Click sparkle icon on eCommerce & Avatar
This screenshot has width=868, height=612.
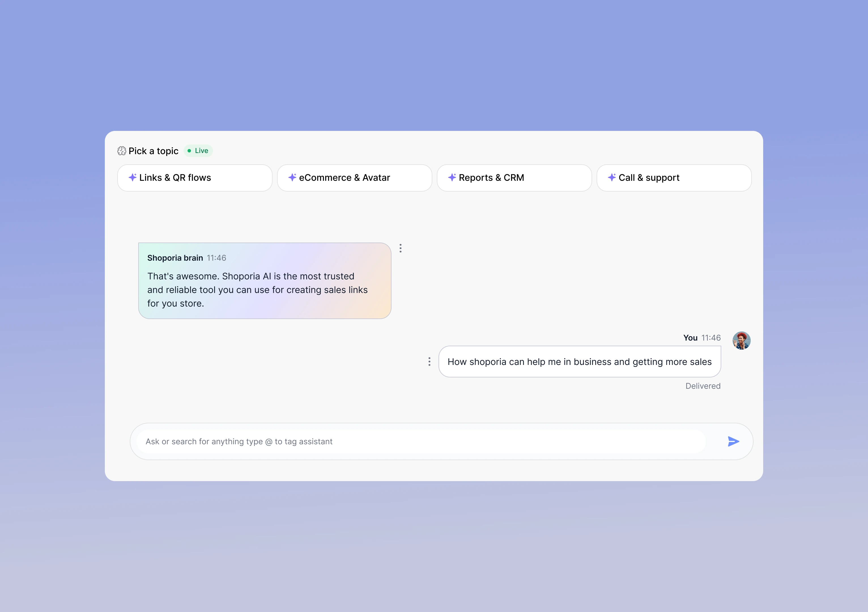pos(292,177)
